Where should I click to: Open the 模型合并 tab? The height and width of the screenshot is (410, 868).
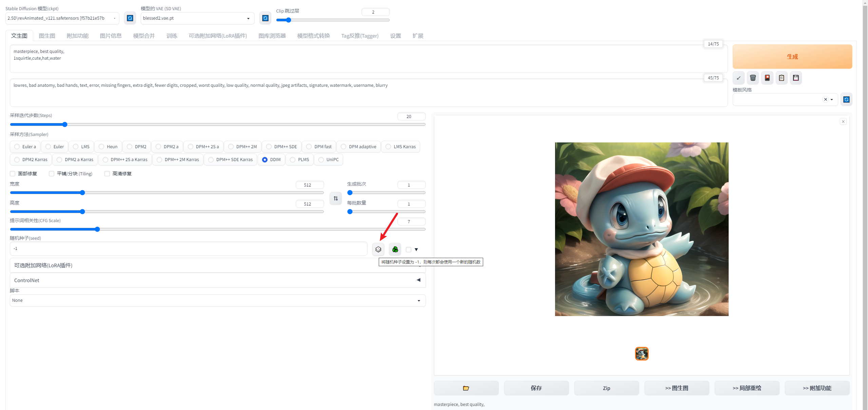(144, 36)
